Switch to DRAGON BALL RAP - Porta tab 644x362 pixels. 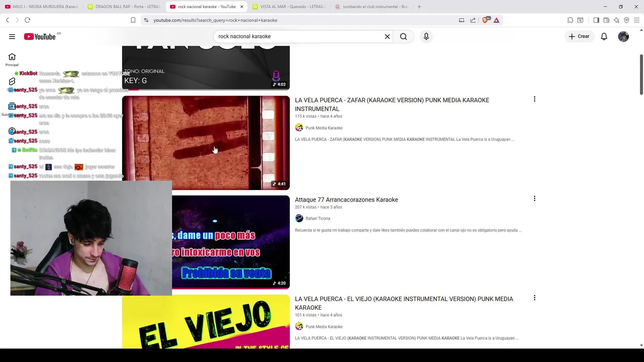(124, 7)
